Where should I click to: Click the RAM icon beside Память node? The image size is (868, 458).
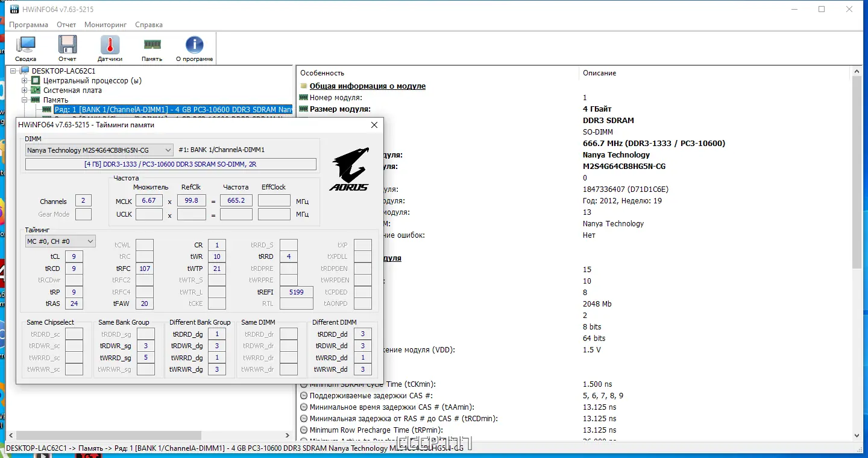(36, 100)
